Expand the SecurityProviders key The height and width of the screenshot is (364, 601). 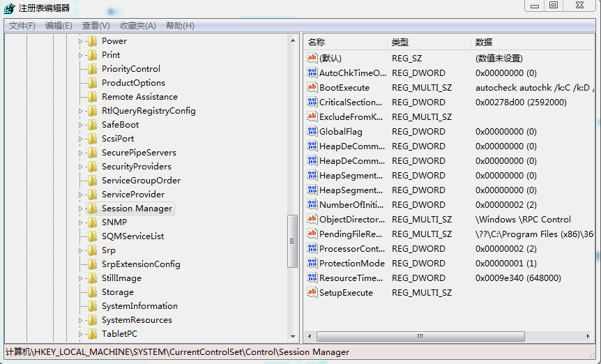[x=80, y=167]
